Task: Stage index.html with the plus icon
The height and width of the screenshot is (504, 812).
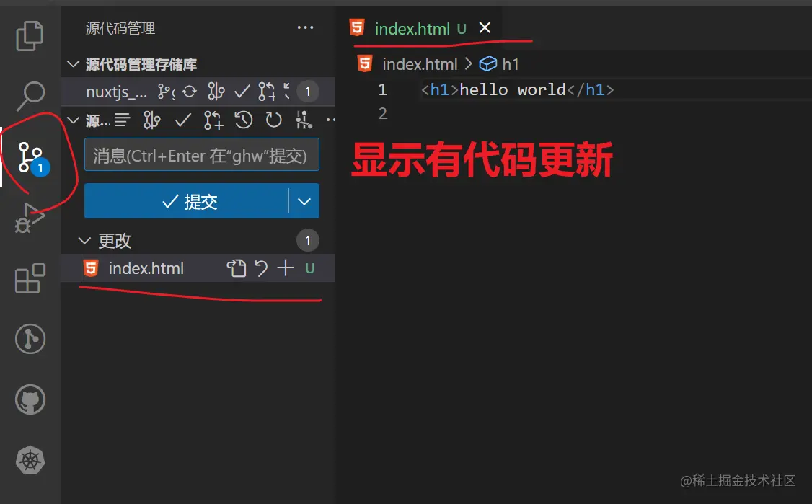Action: tap(286, 268)
